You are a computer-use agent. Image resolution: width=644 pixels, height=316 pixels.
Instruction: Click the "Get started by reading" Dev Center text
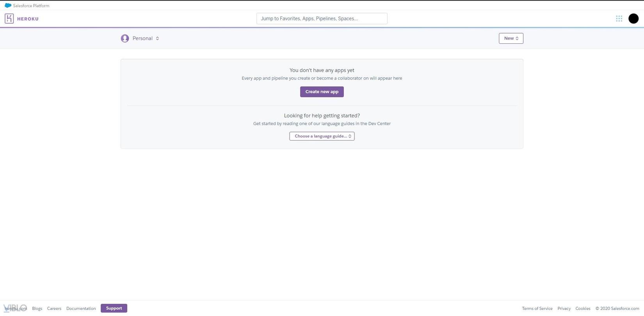pyautogui.click(x=322, y=123)
